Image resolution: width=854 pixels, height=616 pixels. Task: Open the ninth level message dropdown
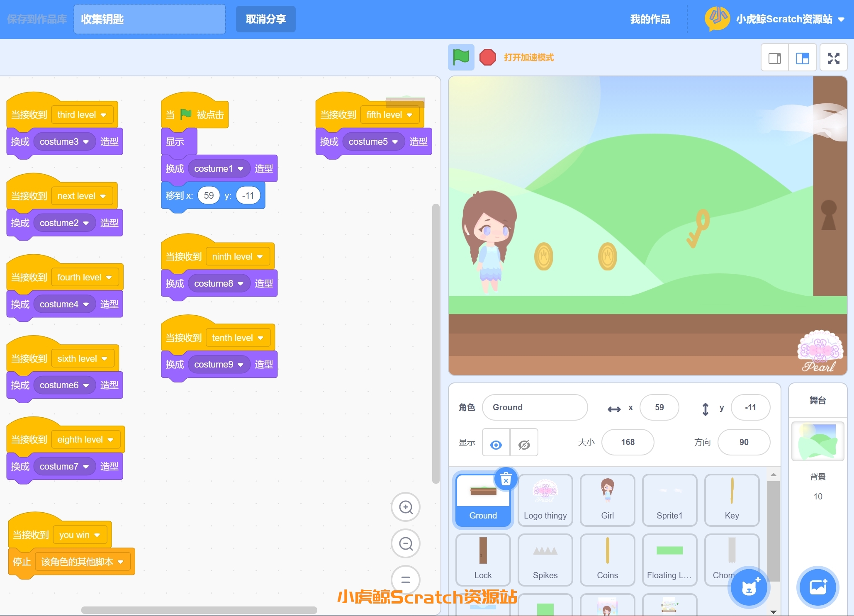(238, 256)
